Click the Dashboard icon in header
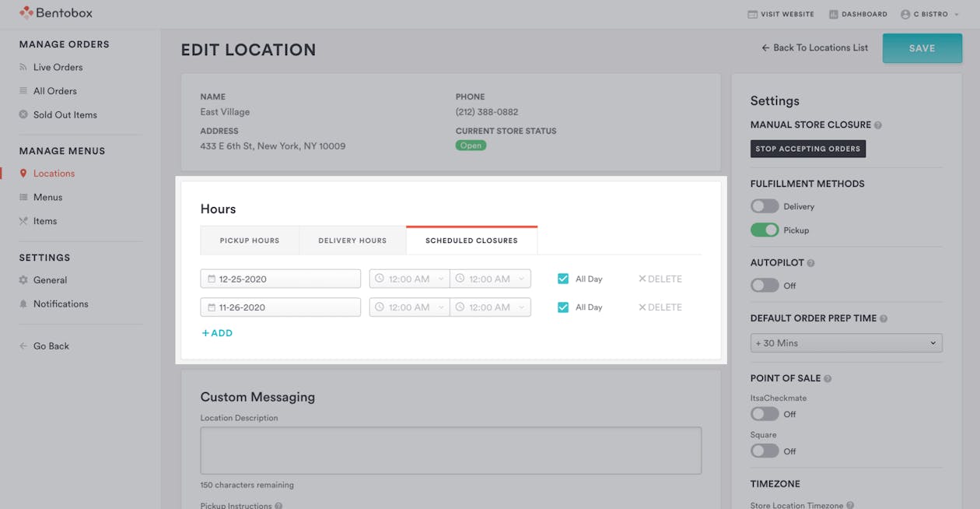Viewport: 980px width, 509px height. point(834,14)
